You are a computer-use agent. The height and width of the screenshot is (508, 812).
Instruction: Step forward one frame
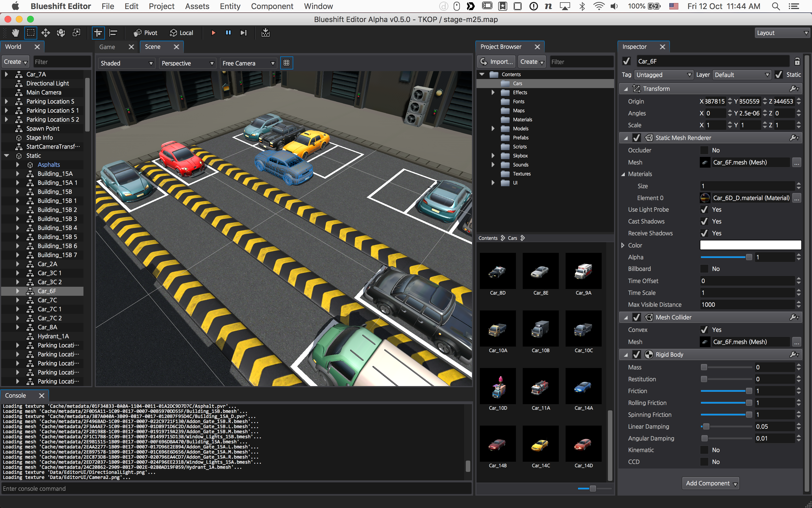(x=244, y=32)
